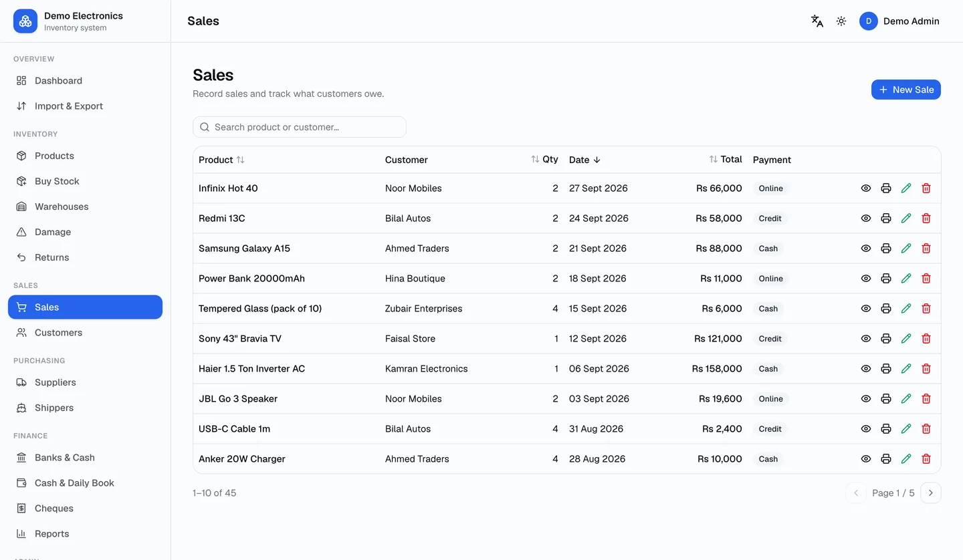View the Redmi 13C sale details

866,219
